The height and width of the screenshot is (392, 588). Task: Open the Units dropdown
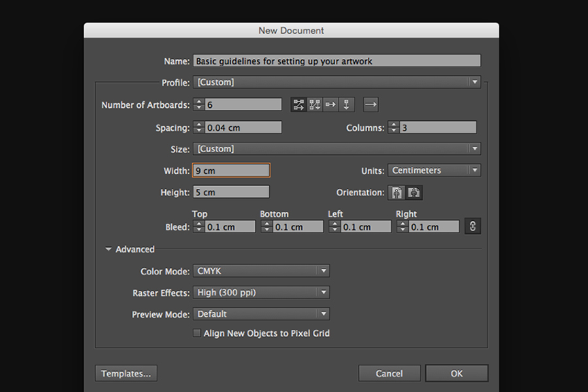434,170
